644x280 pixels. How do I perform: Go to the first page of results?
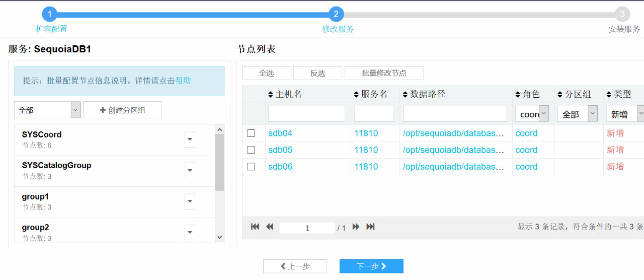[255, 227]
